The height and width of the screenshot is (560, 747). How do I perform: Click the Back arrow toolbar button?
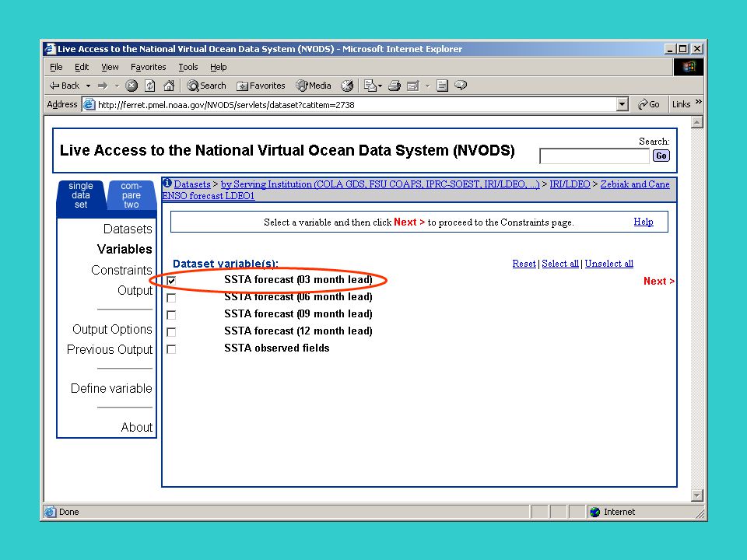tap(65, 86)
